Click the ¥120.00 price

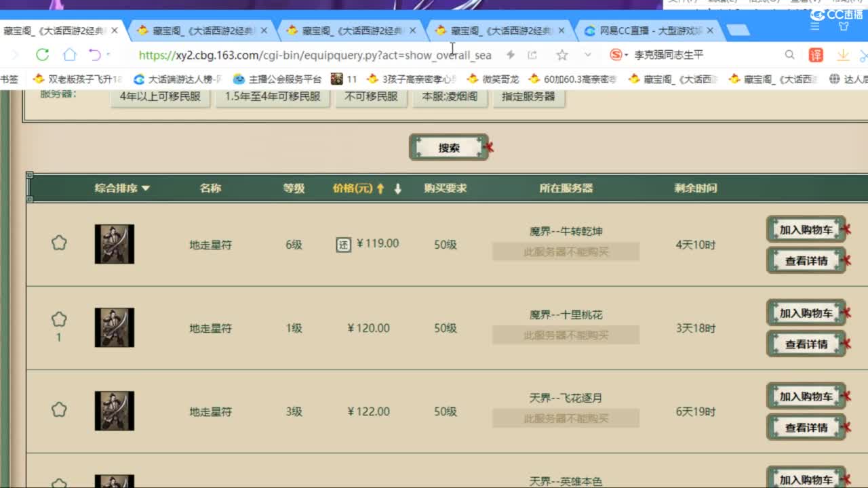point(368,328)
